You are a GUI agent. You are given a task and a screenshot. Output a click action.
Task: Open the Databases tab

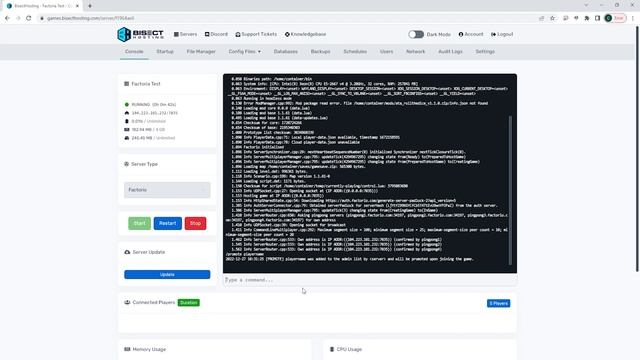286,51
